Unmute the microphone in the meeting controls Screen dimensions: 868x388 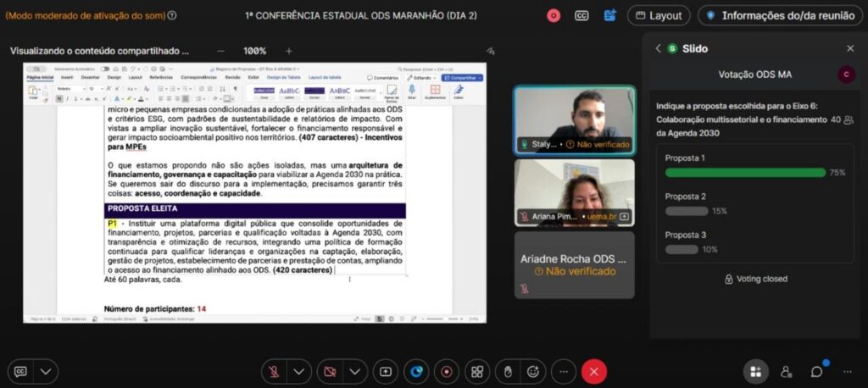click(274, 371)
